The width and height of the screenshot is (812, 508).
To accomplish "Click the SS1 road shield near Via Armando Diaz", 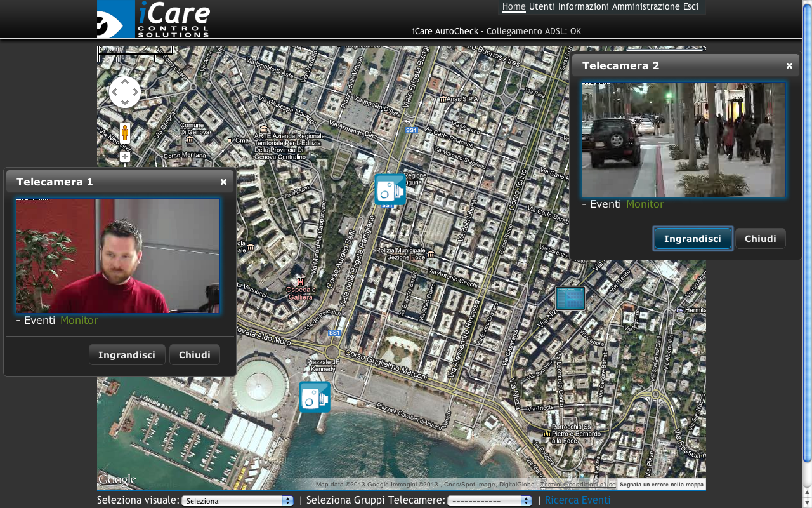I will (412, 130).
